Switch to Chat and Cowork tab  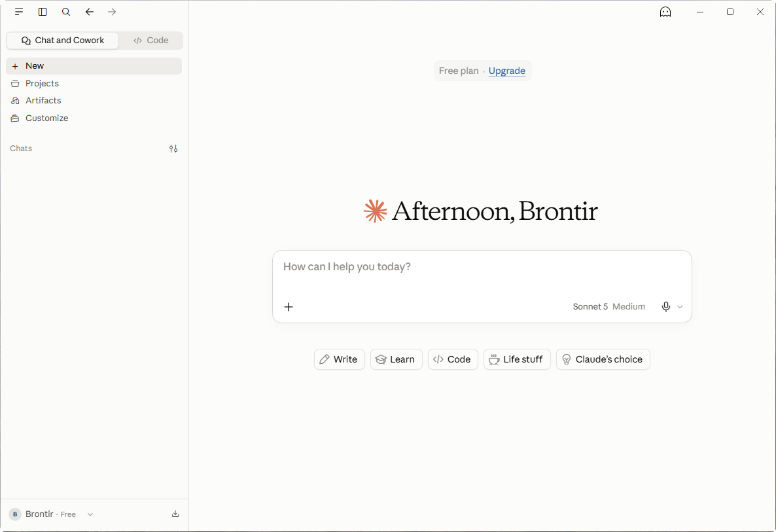[x=62, y=41]
